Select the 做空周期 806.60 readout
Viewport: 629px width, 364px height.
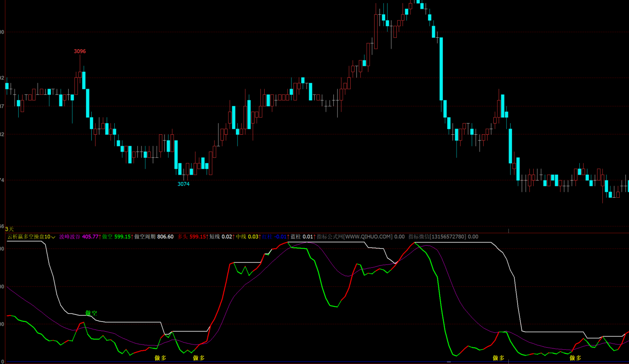click(154, 237)
